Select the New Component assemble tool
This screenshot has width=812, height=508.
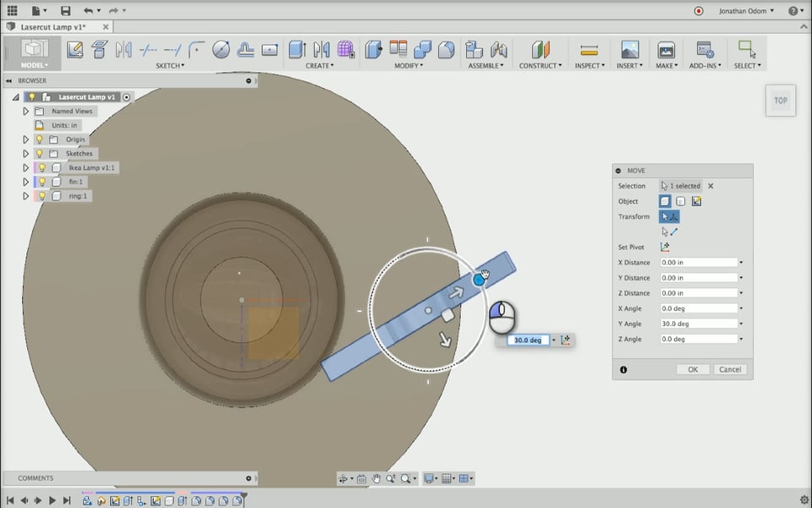coord(474,50)
